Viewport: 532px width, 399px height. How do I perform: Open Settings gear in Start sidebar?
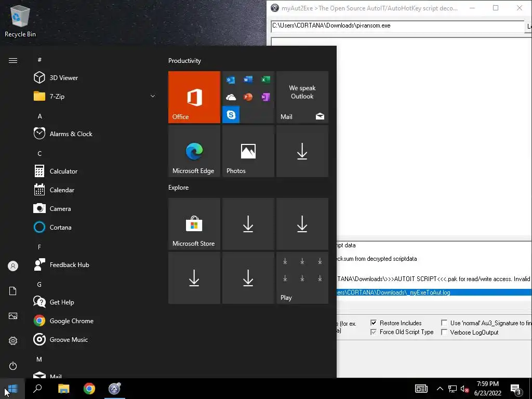[x=13, y=341]
